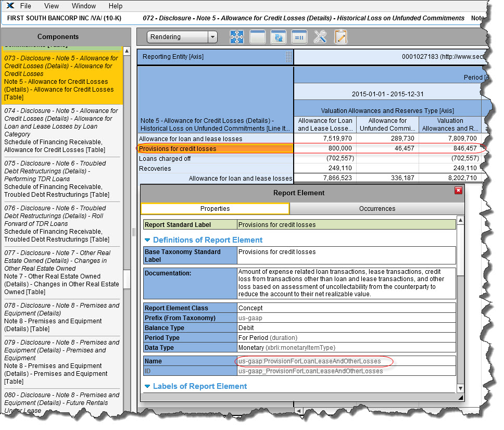
Task: Click Valuation Allowances and Reserves Type [Axis] header
Action: pyautogui.click(x=387, y=111)
